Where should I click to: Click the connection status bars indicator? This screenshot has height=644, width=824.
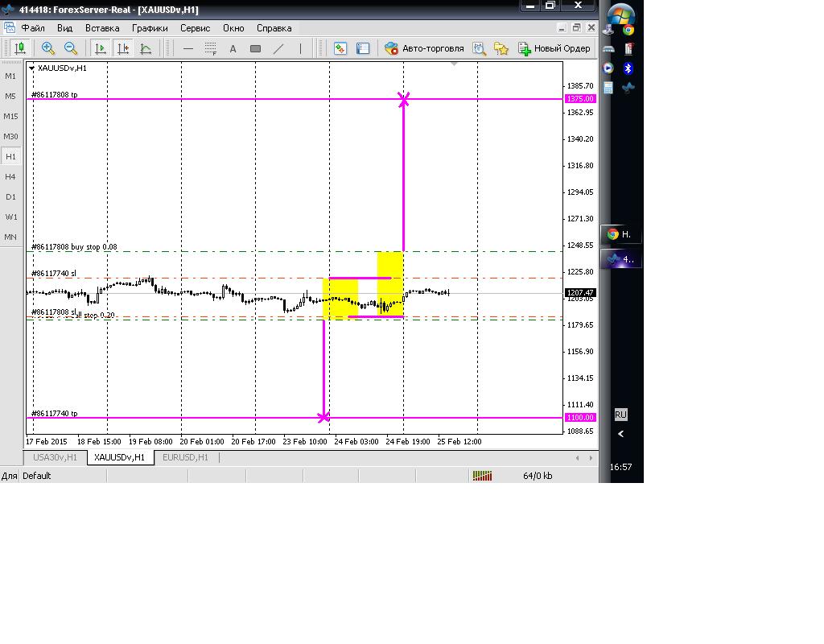[482, 476]
